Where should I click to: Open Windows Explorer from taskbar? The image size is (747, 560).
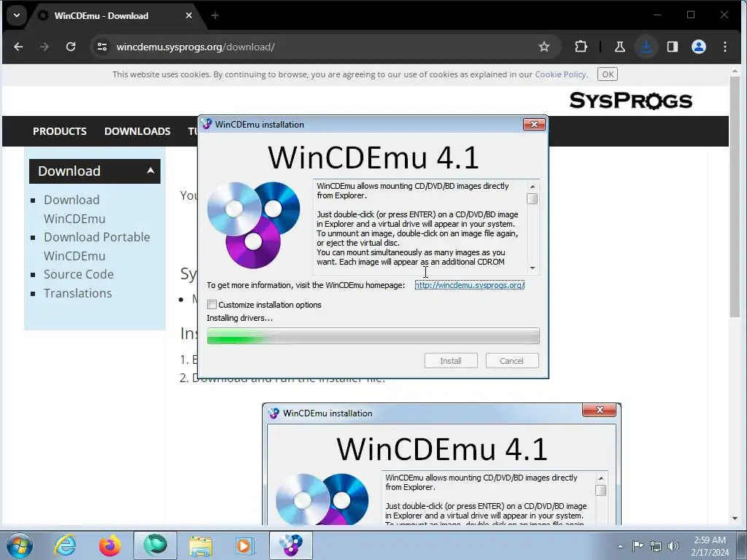click(201, 545)
